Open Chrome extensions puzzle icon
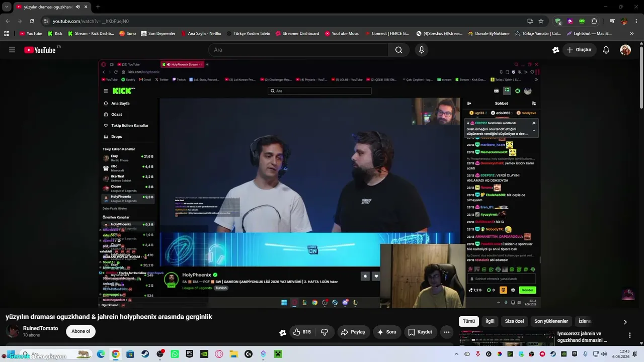Image resolution: width=644 pixels, height=362 pixels. click(x=594, y=21)
